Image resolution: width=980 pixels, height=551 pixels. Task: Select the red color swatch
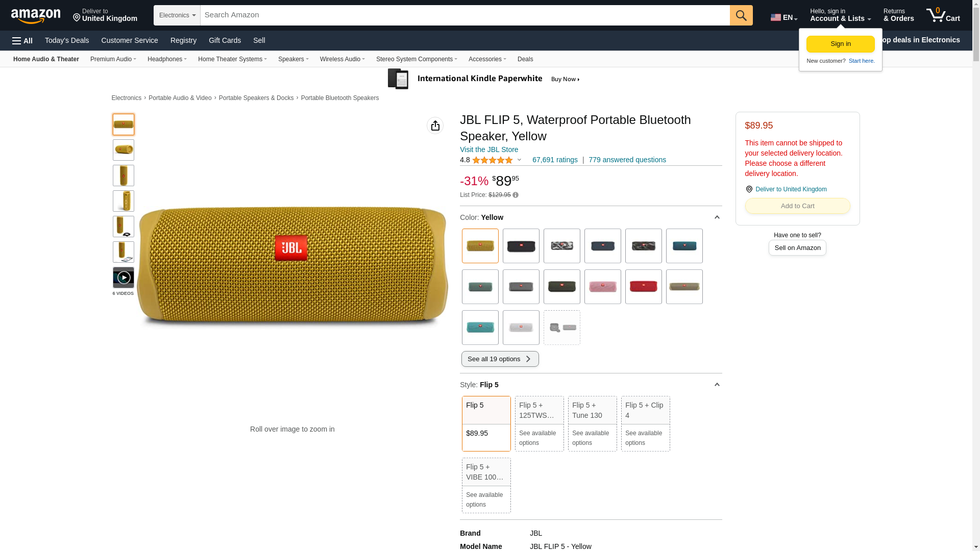[643, 287]
